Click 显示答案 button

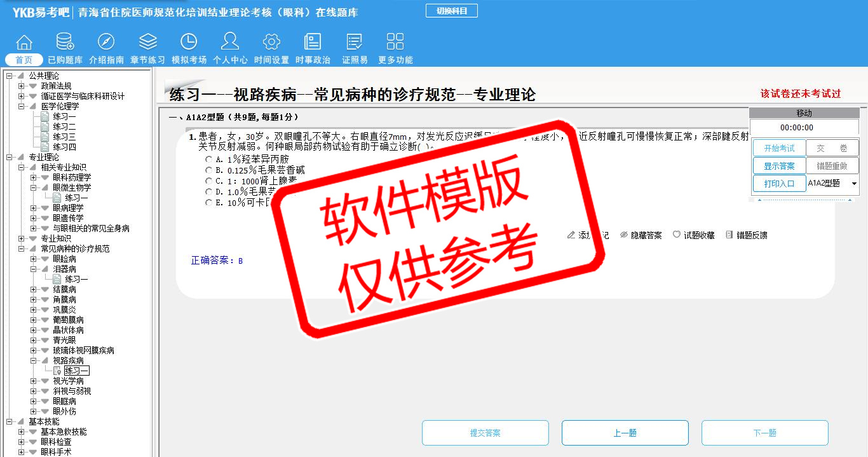[x=779, y=166]
